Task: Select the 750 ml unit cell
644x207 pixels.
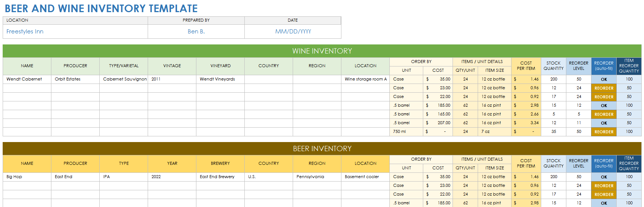Action: click(406, 132)
